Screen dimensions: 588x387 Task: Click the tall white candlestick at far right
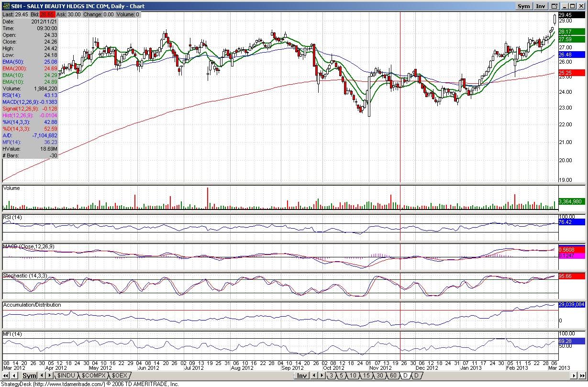555,19
